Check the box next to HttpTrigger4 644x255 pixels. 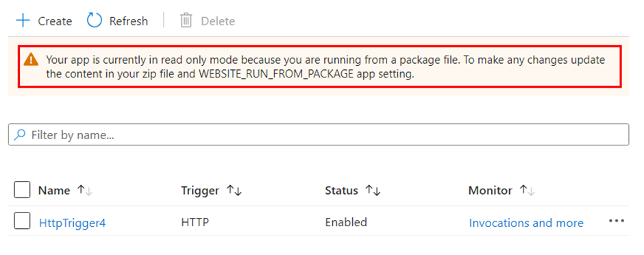click(x=22, y=221)
